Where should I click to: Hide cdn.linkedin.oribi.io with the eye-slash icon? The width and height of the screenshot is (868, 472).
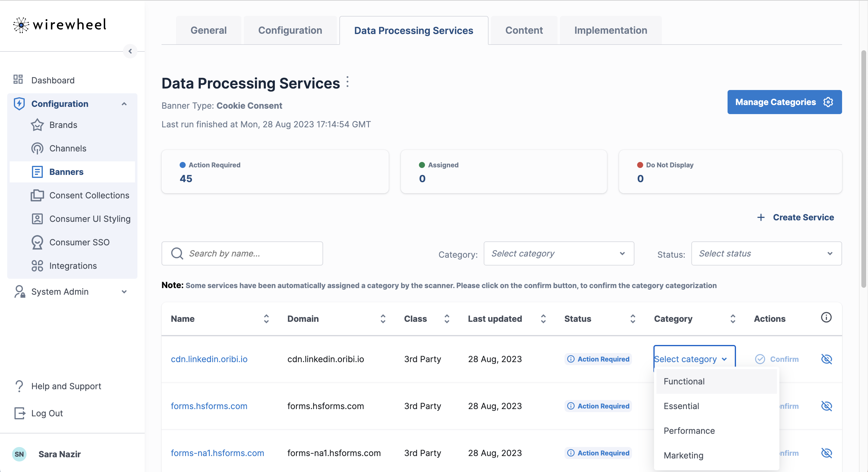[826, 359]
